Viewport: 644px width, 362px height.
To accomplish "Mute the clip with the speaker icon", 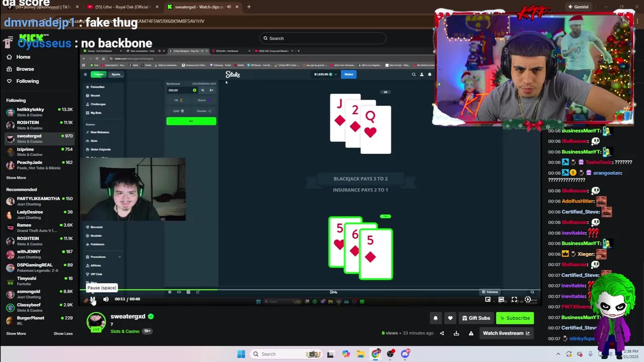I will [x=106, y=299].
